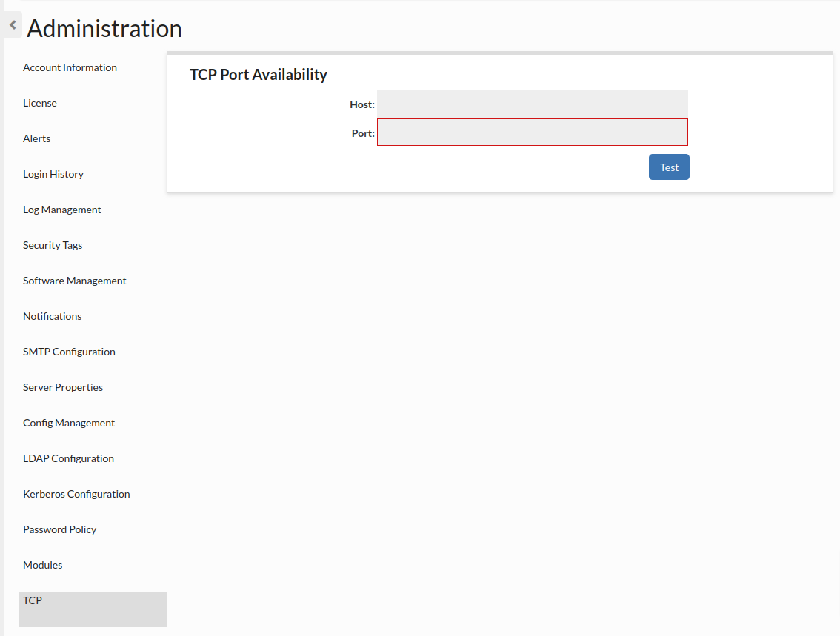
Task: Select Security Tags in sidebar
Action: coord(53,245)
